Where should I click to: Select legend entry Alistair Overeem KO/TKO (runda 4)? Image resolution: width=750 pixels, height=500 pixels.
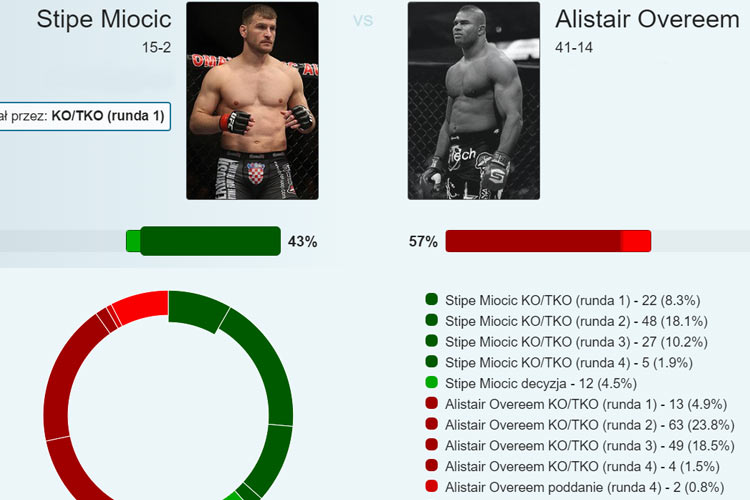(x=582, y=467)
